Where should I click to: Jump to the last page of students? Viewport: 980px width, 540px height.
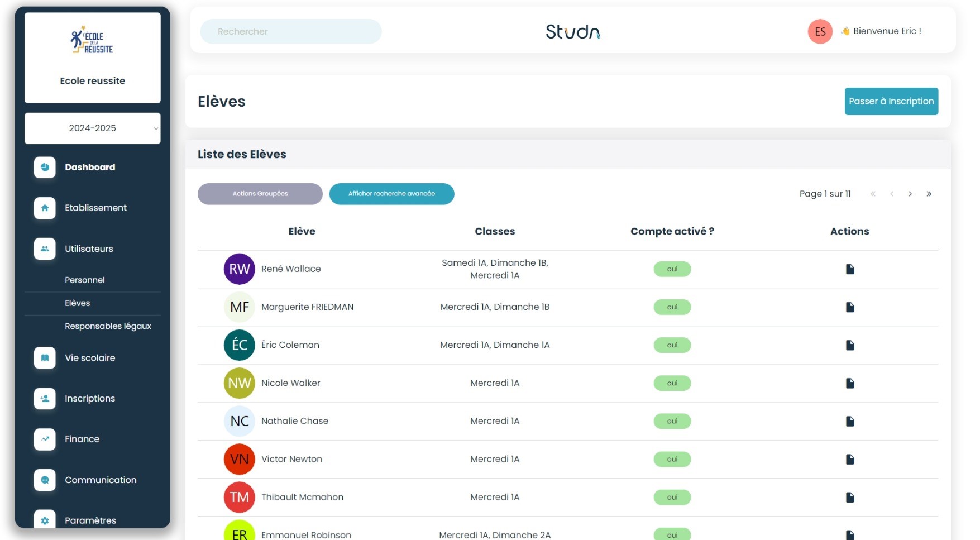coord(929,194)
